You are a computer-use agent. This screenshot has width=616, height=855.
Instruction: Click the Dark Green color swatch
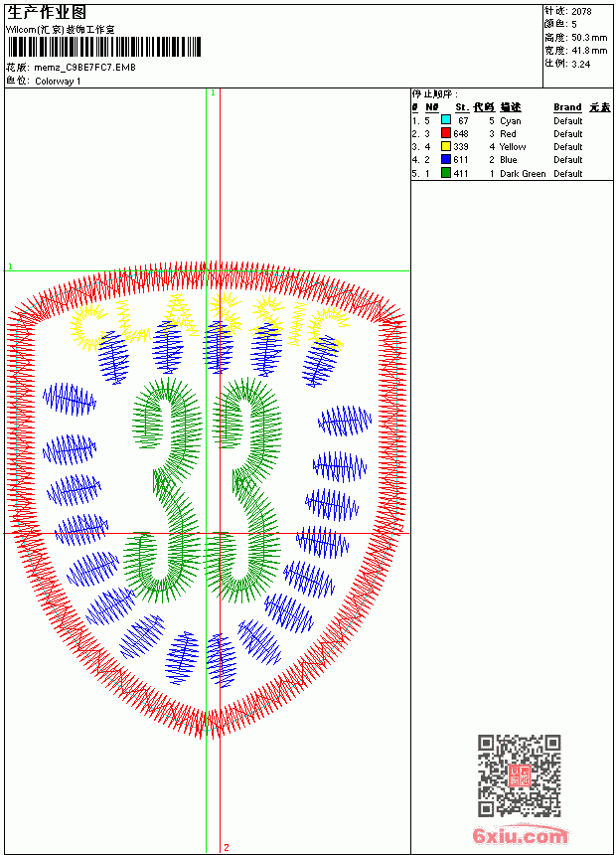[x=446, y=173]
